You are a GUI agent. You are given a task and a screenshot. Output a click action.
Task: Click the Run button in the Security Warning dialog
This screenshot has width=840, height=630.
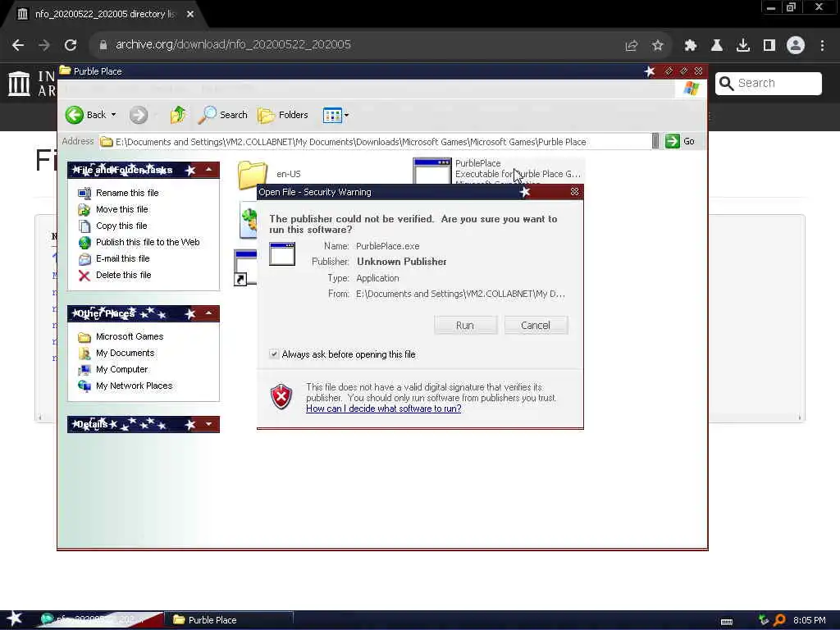(x=465, y=325)
